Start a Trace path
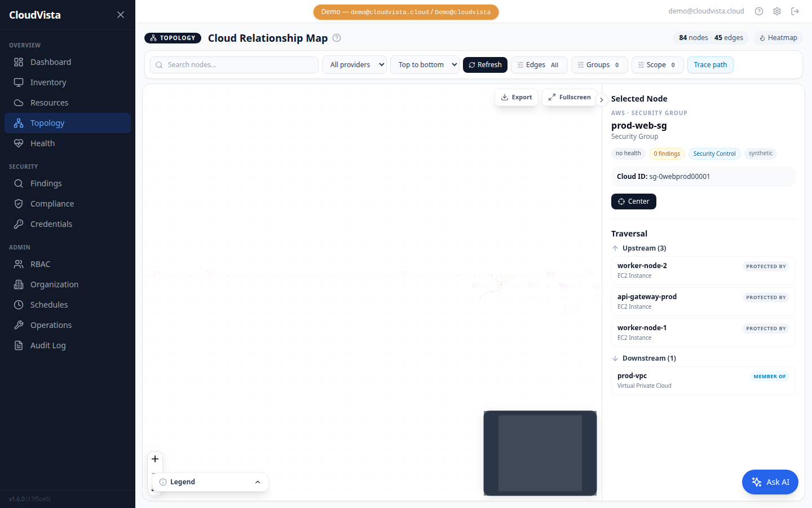 pyautogui.click(x=710, y=64)
